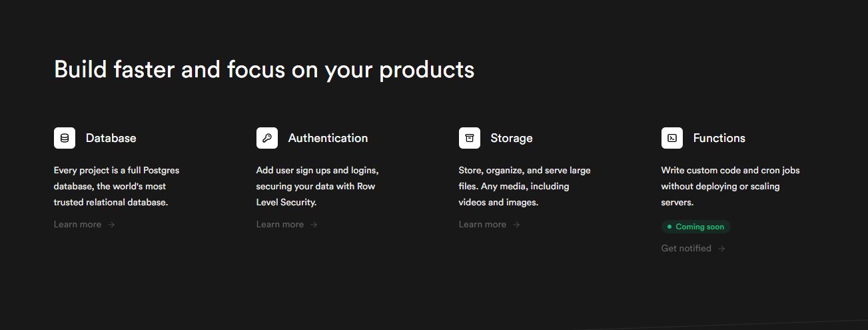Click the Row Level Security description text

point(317,186)
